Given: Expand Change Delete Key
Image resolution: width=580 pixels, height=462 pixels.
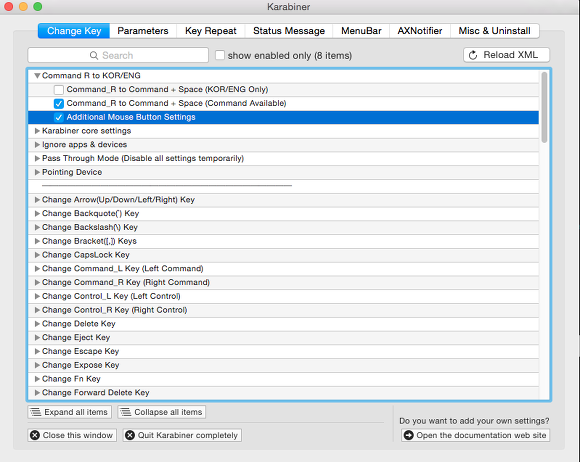Looking at the screenshot, I should [37, 324].
